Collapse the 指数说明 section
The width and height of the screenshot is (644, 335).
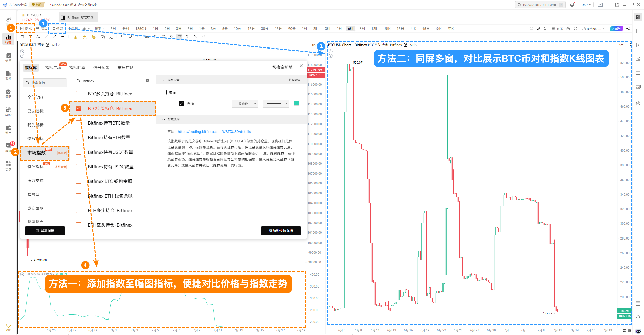(164, 119)
